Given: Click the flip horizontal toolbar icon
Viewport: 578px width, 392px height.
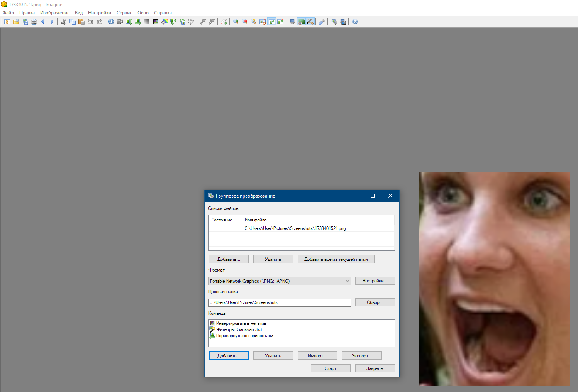Looking at the screenshot, I should (x=138, y=22).
